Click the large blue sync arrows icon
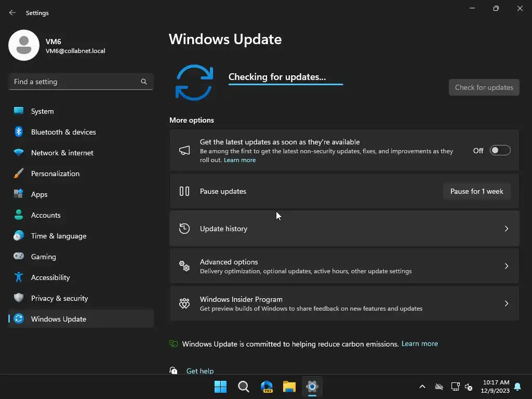The image size is (532, 399). coord(194,83)
